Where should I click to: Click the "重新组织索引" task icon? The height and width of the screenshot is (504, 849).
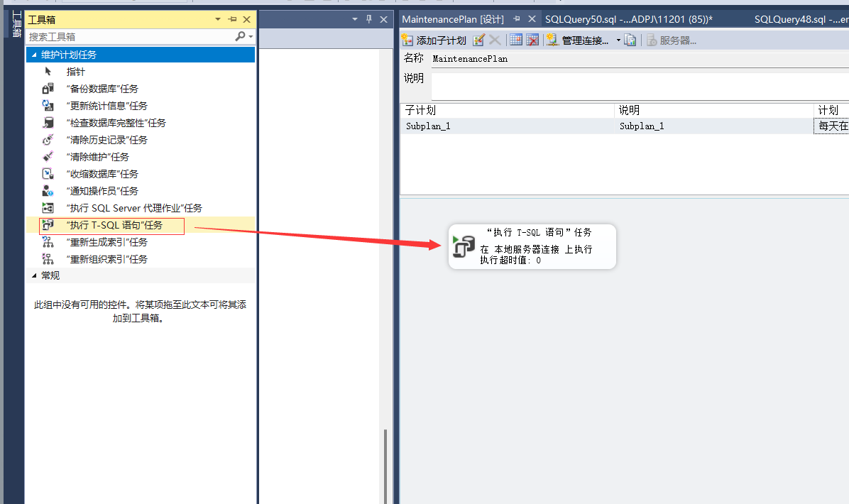[x=48, y=259]
